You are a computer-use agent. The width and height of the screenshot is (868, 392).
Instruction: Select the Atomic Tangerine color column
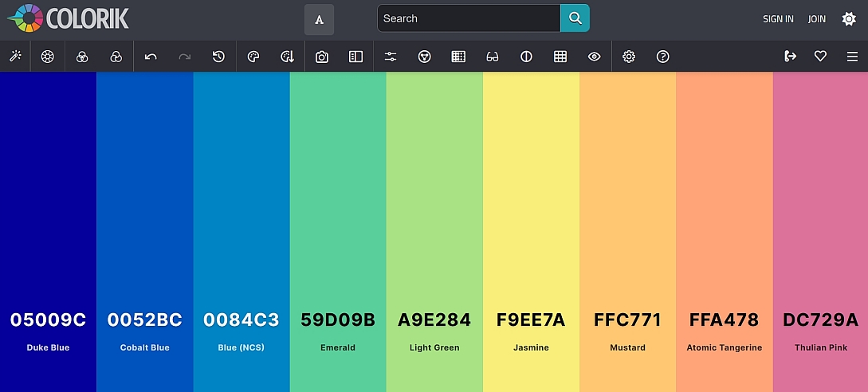click(x=724, y=231)
